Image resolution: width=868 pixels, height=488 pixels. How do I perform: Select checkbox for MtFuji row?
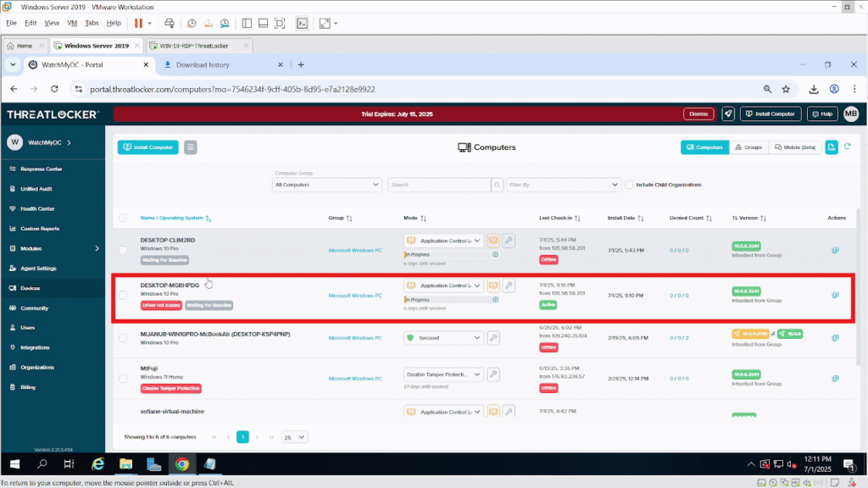(x=123, y=379)
